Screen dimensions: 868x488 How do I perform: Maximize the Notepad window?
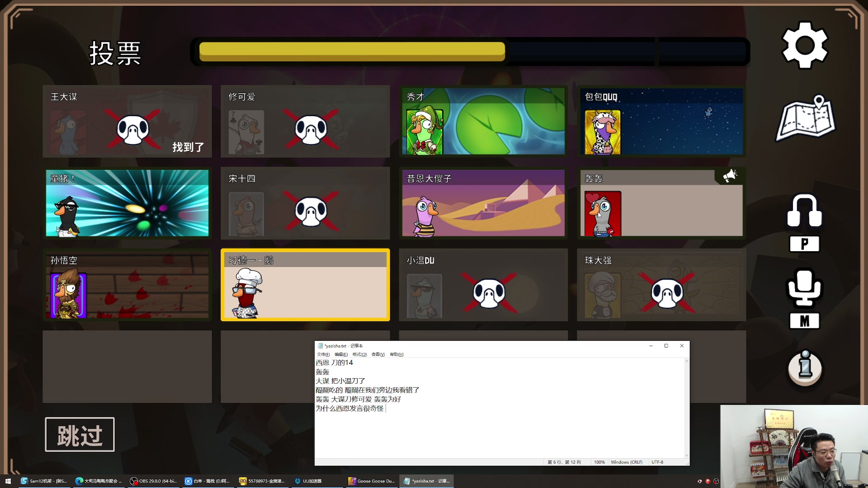666,346
